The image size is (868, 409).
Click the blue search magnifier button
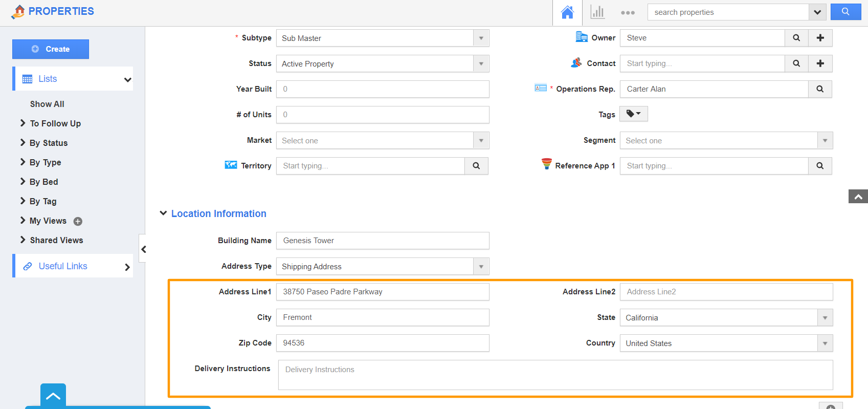(x=845, y=12)
